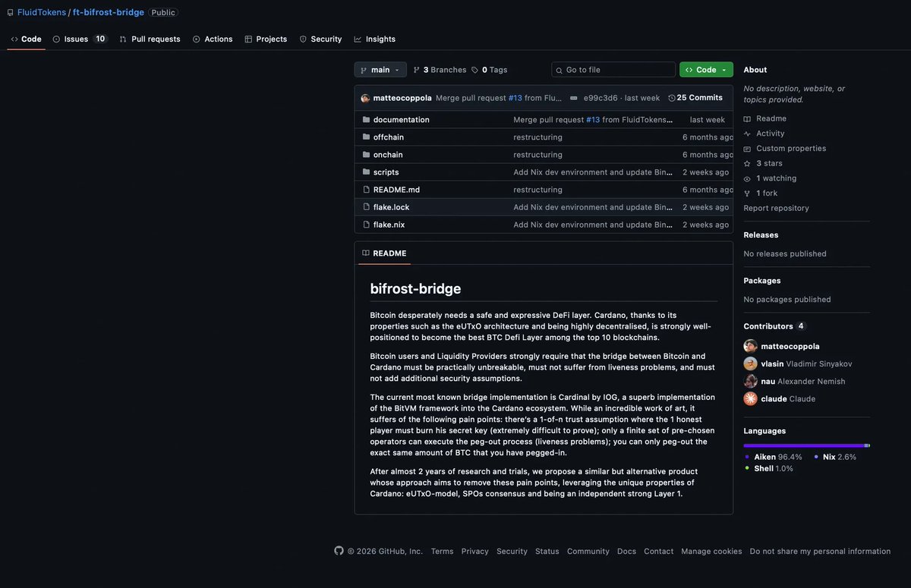This screenshot has height=588, width=911.
Task: Click the matteocoppola avatar in the commit bar
Action: 366,98
